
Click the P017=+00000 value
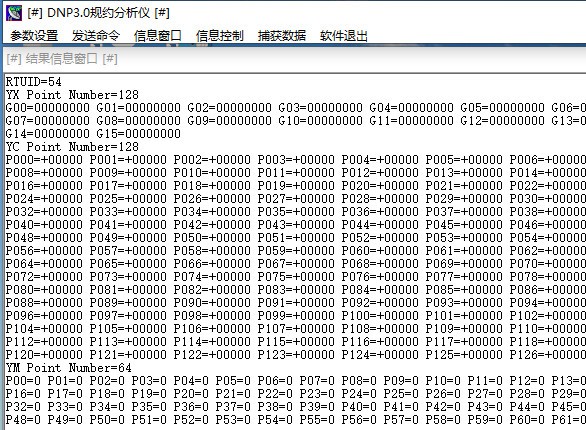click(128, 186)
